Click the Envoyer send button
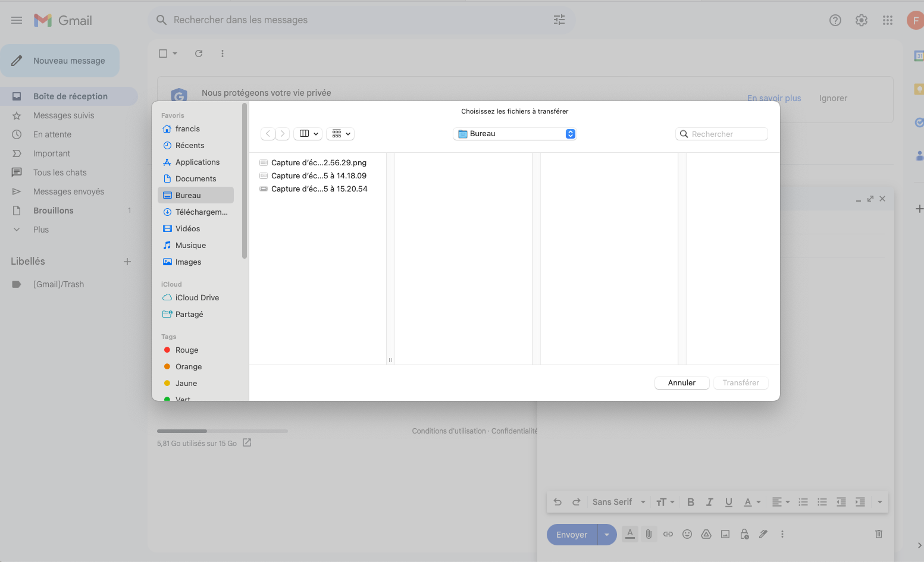The image size is (924, 562). (x=572, y=535)
